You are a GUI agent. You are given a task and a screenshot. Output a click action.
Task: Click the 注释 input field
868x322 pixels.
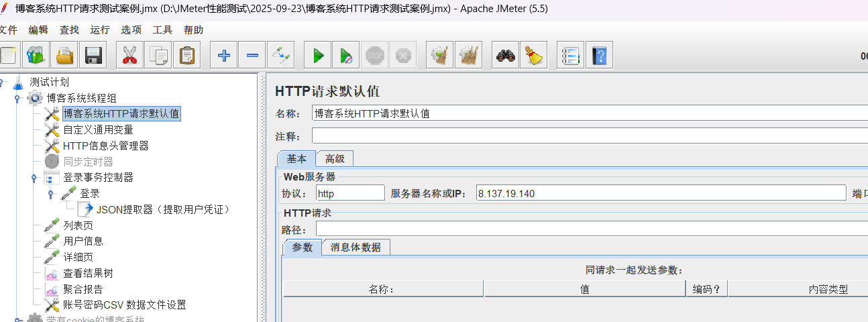[x=590, y=136]
